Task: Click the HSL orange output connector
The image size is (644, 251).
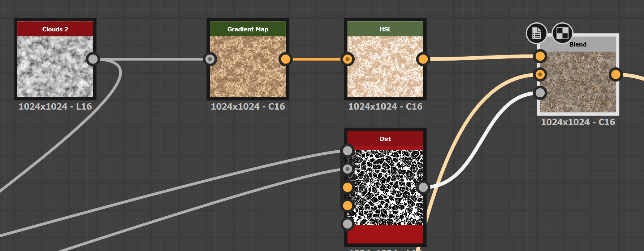Action: coord(423,59)
